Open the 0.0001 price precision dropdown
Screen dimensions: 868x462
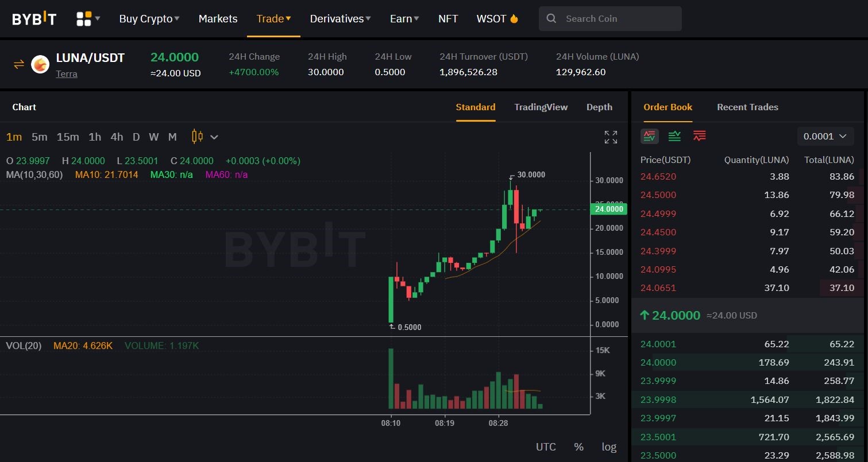(825, 136)
